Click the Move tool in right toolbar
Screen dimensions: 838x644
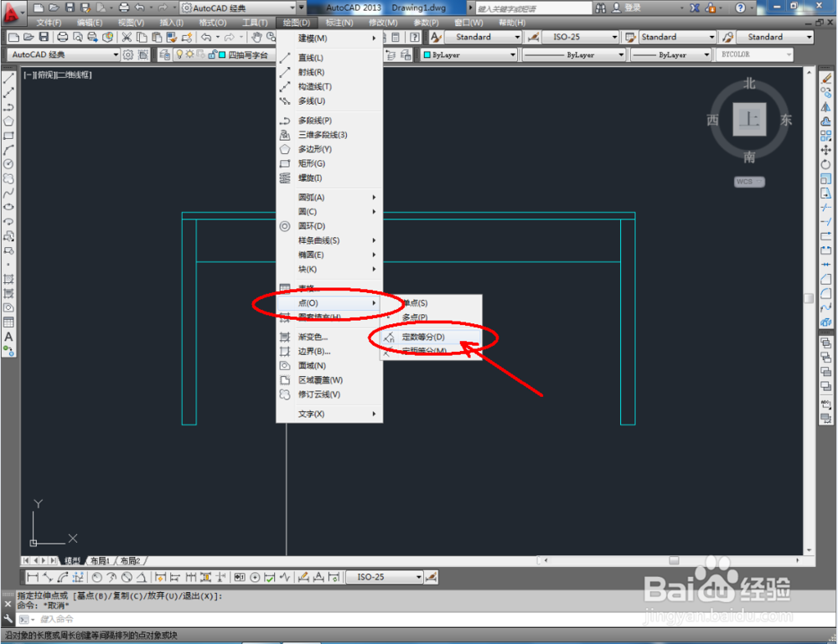pyautogui.click(x=826, y=151)
